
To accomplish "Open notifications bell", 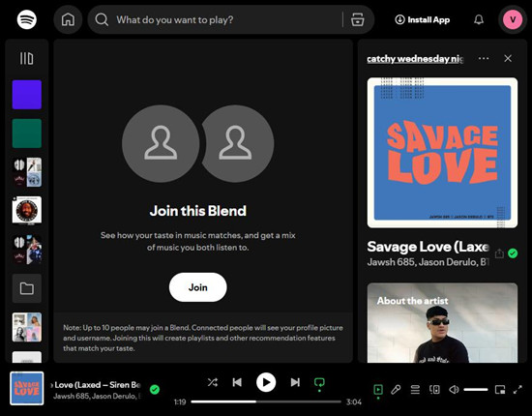I will point(479,19).
